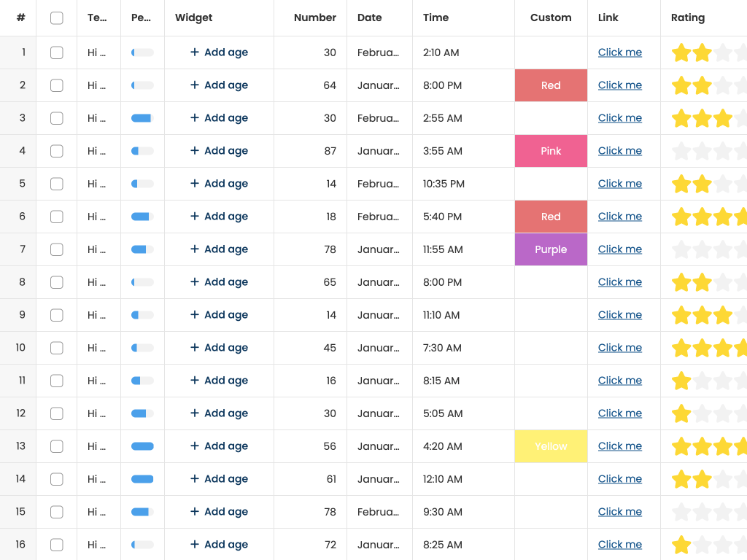
Task: Click the third rating star in row 9
Action: 722,315
